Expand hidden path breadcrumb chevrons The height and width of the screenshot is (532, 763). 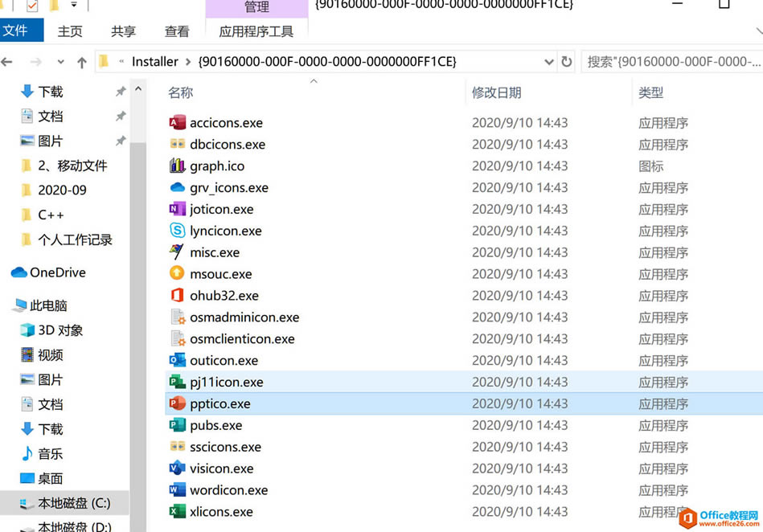pyautogui.click(x=121, y=61)
